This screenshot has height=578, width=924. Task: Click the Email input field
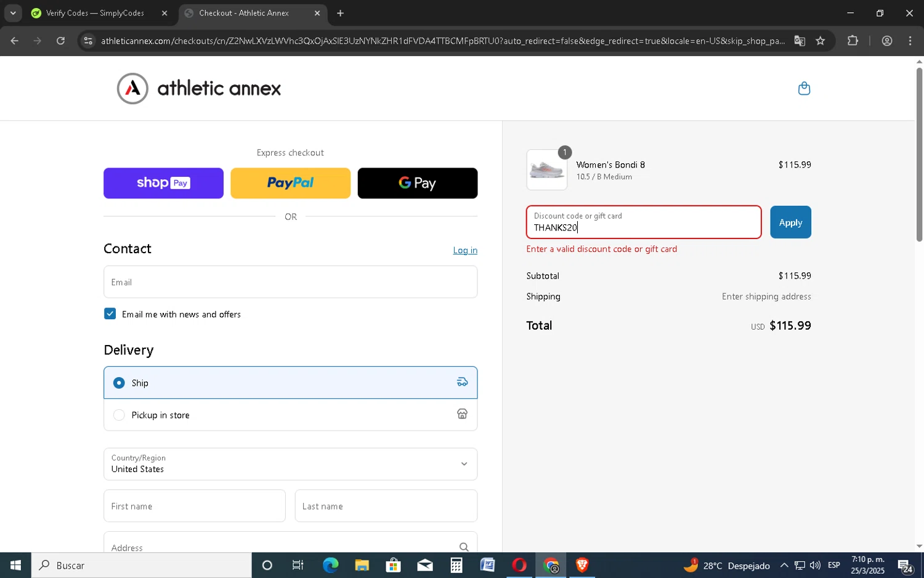tap(290, 282)
